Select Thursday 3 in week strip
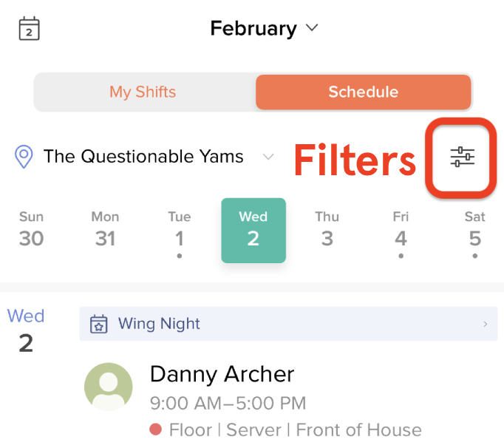Image resolution: width=504 pixels, height=448 pixels. [x=327, y=231]
